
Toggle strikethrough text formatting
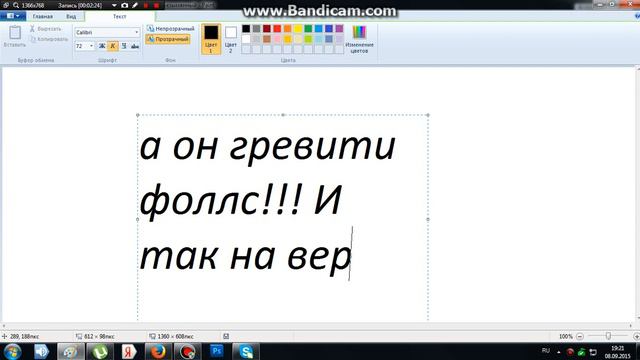coord(135,46)
